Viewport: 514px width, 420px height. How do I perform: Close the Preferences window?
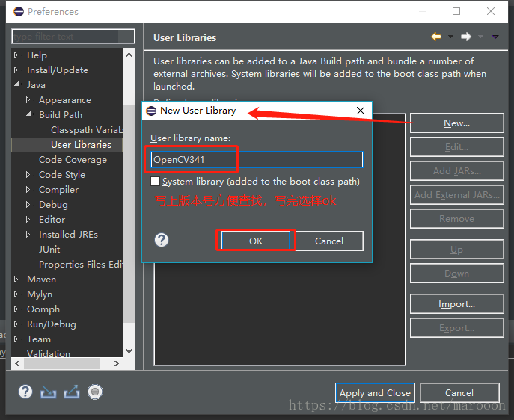491,11
